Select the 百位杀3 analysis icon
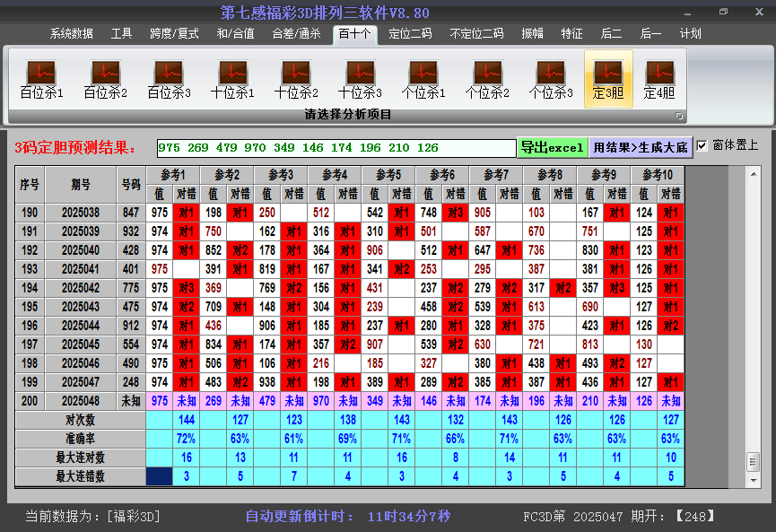 [x=169, y=80]
